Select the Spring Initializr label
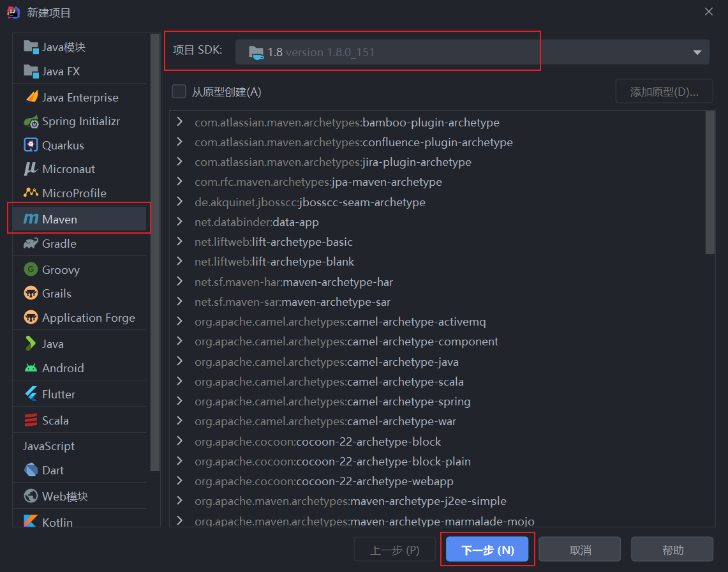Viewport: 728px width, 572px height. 81,121
